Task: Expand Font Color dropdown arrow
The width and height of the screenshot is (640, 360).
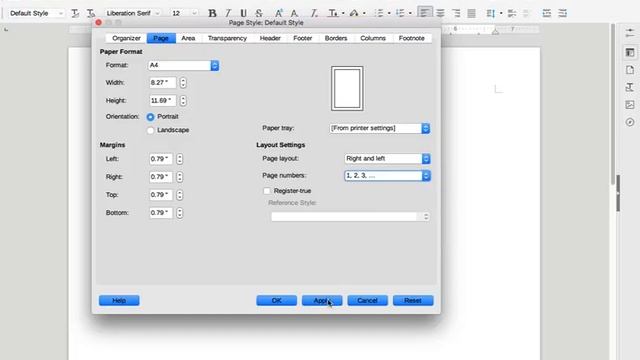Action: [x=343, y=13]
